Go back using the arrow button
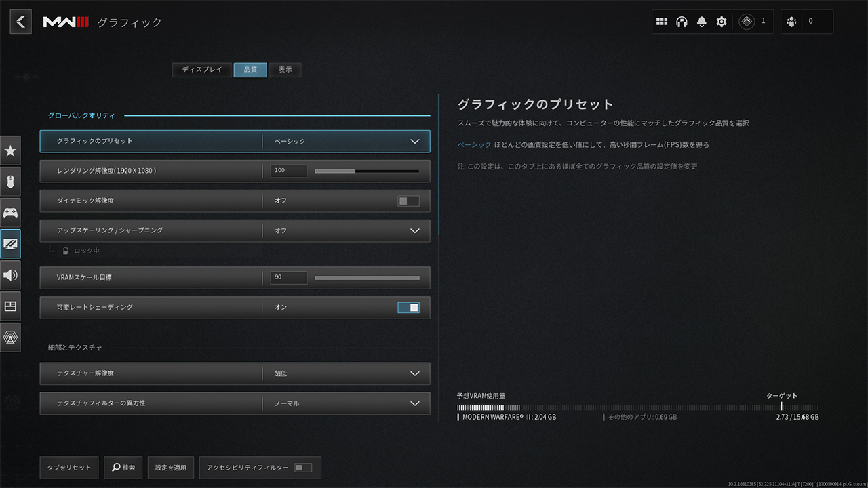This screenshot has height=488, width=868. pos(20,22)
